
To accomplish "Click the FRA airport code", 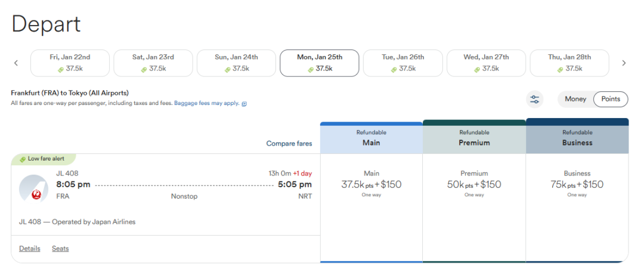I will click(63, 196).
